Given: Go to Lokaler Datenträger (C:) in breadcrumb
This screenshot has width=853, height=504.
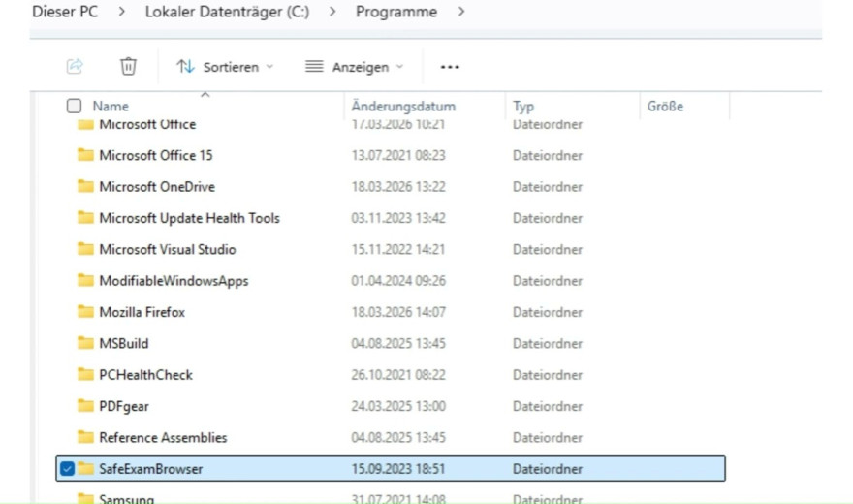Looking at the screenshot, I should (227, 12).
